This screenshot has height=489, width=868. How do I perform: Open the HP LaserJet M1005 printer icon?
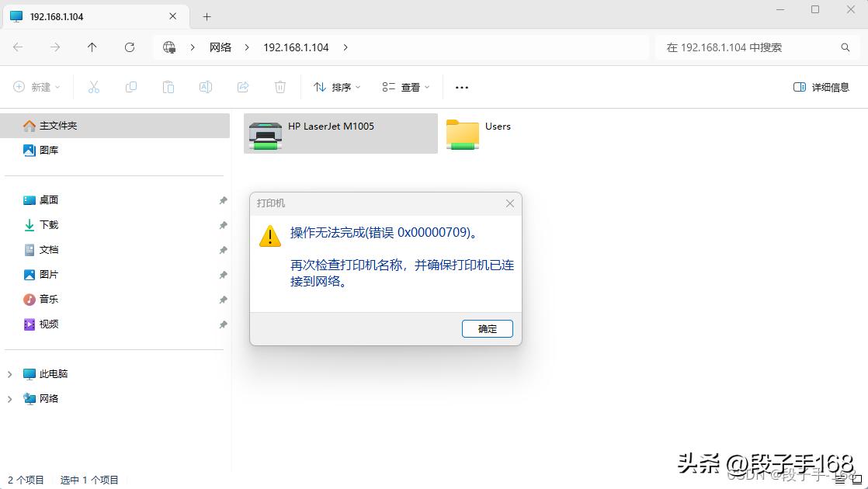coord(266,133)
